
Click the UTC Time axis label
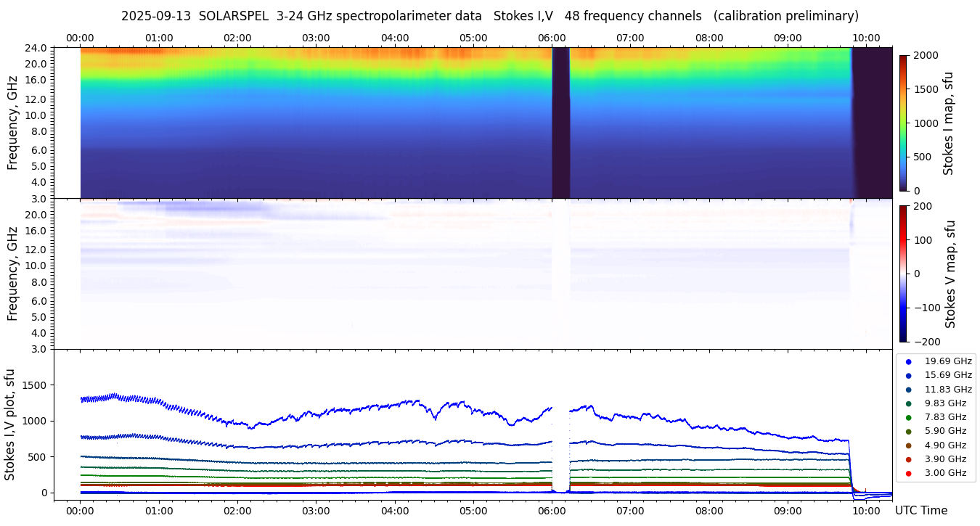tap(920, 511)
